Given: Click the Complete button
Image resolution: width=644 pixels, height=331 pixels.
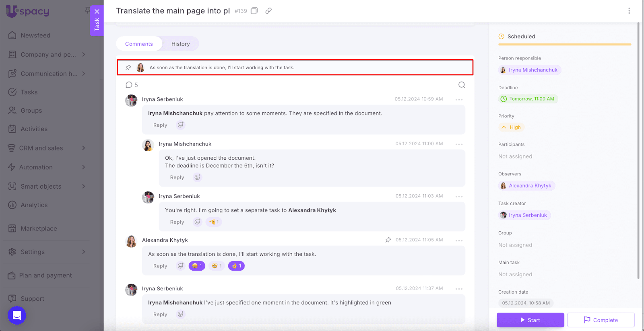Looking at the screenshot, I should point(601,320).
